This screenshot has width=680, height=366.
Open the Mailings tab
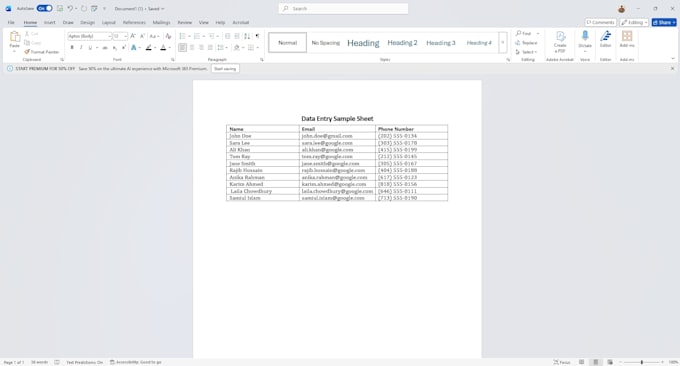(x=161, y=22)
